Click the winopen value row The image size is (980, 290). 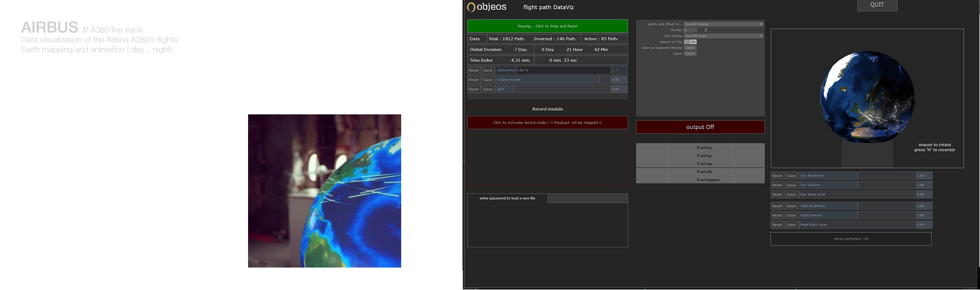[700, 180]
